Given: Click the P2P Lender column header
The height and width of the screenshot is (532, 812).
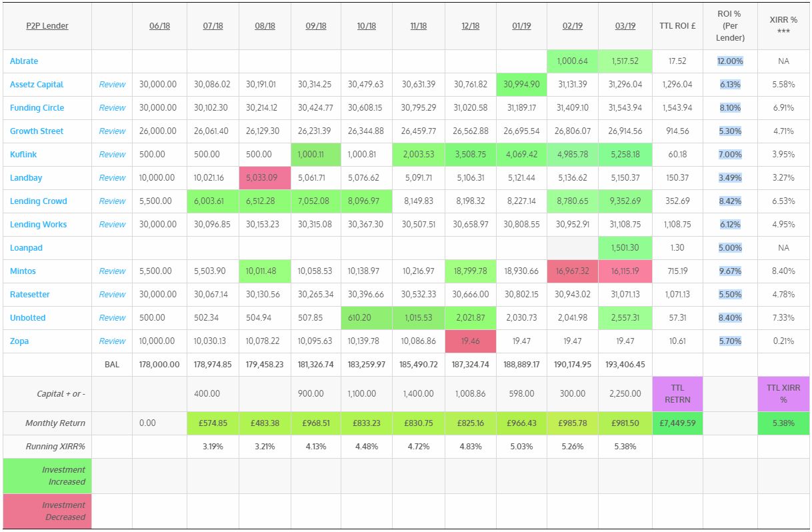Looking at the screenshot, I should click(47, 26).
